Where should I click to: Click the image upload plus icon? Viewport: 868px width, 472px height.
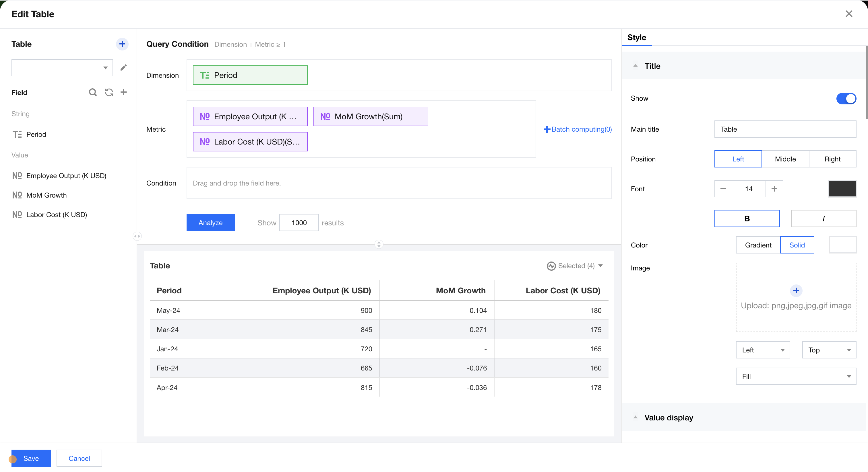(x=796, y=290)
